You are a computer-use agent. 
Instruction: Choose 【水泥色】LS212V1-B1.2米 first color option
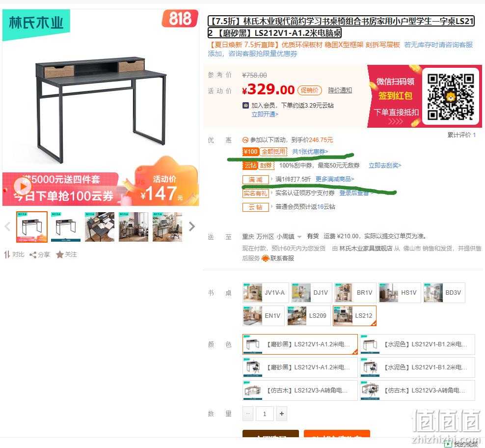click(x=417, y=344)
